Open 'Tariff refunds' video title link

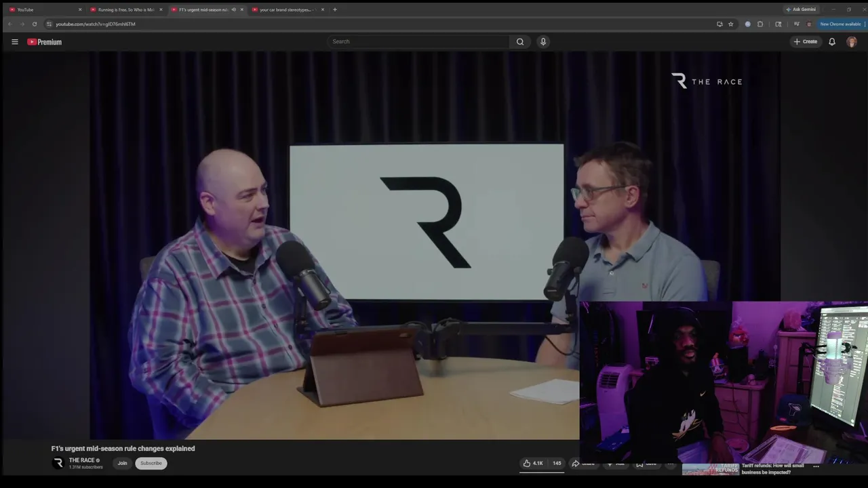click(x=772, y=468)
